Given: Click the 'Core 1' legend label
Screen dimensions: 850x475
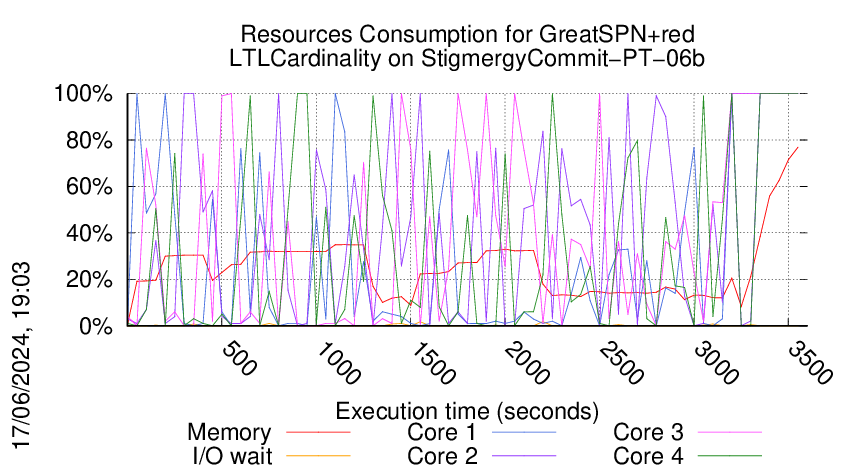Looking at the screenshot, I should point(442,432).
